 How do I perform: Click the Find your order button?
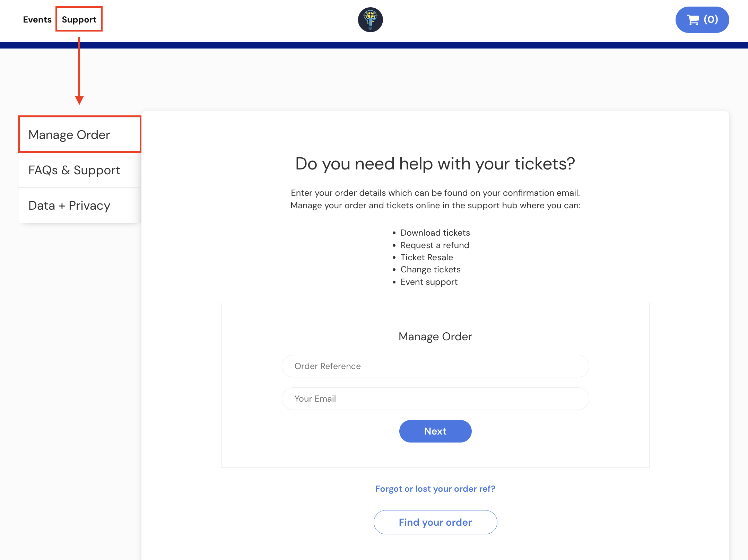[x=435, y=522]
